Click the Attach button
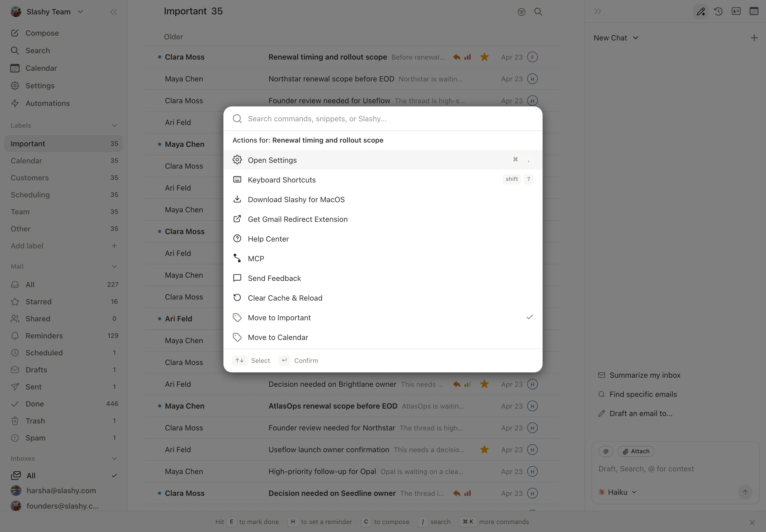 pos(636,451)
